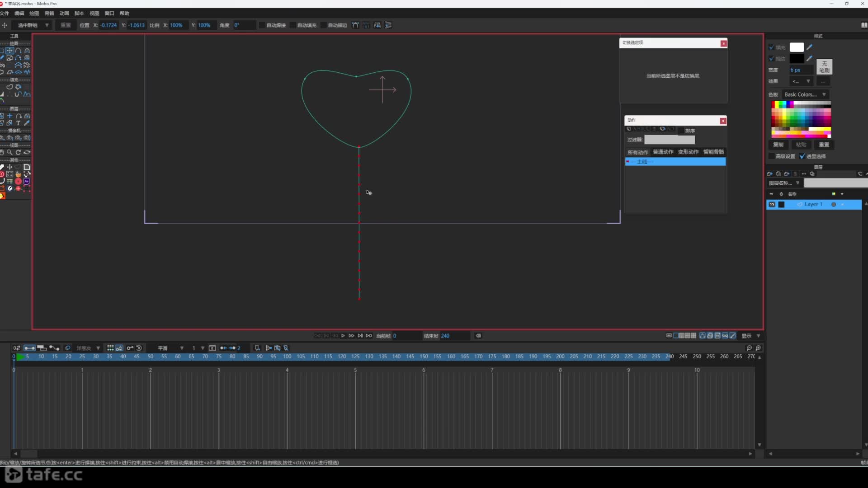This screenshot has width=868, height=488.
Task: Toggle Layer 1 visibility eye
Action: tap(772, 205)
